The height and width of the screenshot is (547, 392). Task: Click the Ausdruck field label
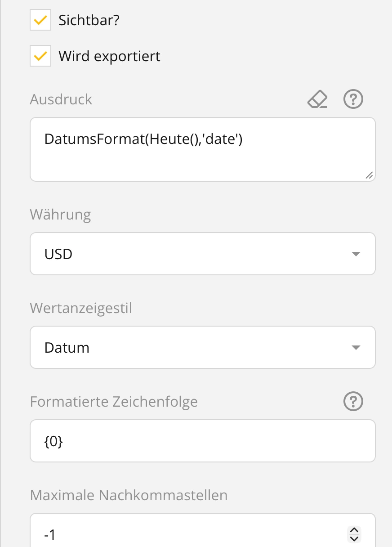point(61,99)
